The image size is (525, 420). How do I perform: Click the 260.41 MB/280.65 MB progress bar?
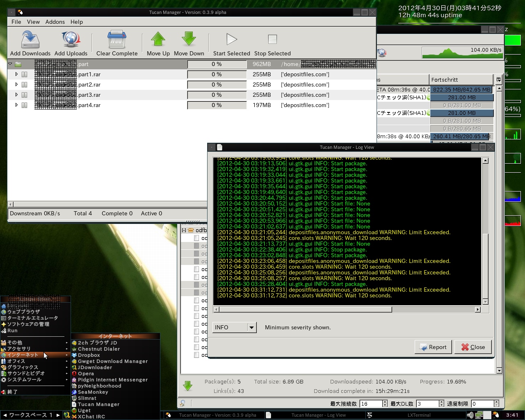(462, 137)
